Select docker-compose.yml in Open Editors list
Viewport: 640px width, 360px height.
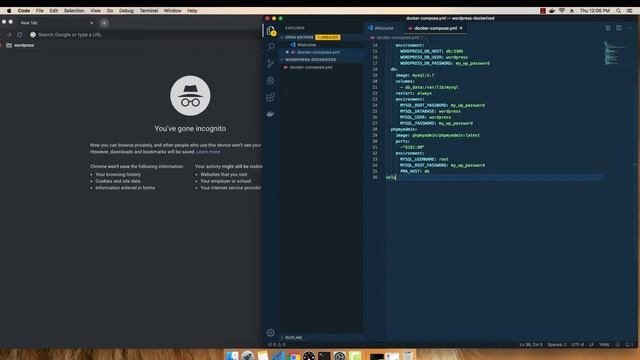(x=318, y=52)
